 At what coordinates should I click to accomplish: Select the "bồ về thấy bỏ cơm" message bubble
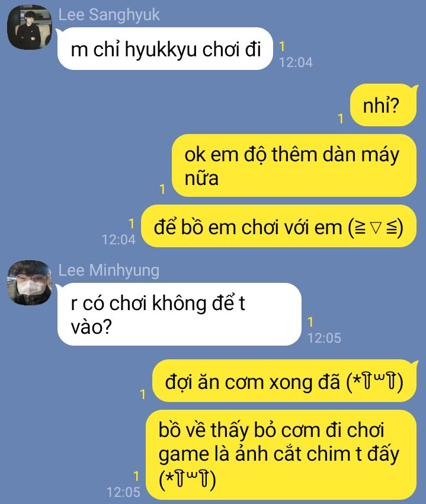tap(281, 454)
